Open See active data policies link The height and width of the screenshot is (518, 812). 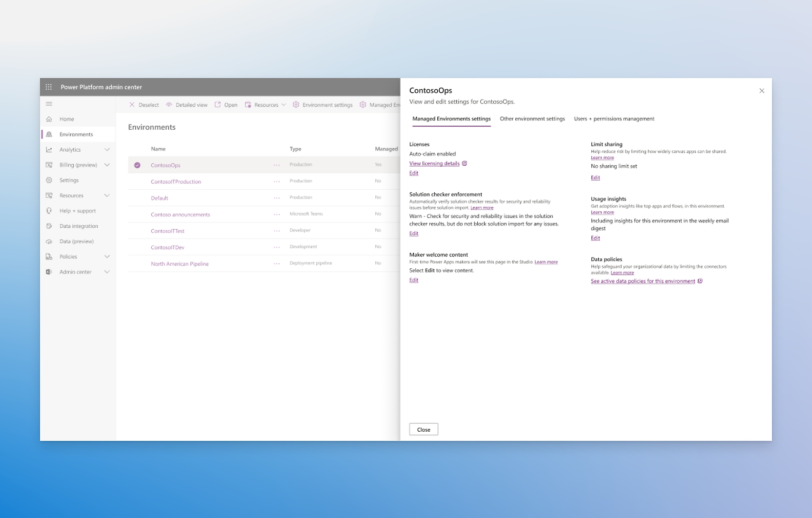[x=643, y=281]
